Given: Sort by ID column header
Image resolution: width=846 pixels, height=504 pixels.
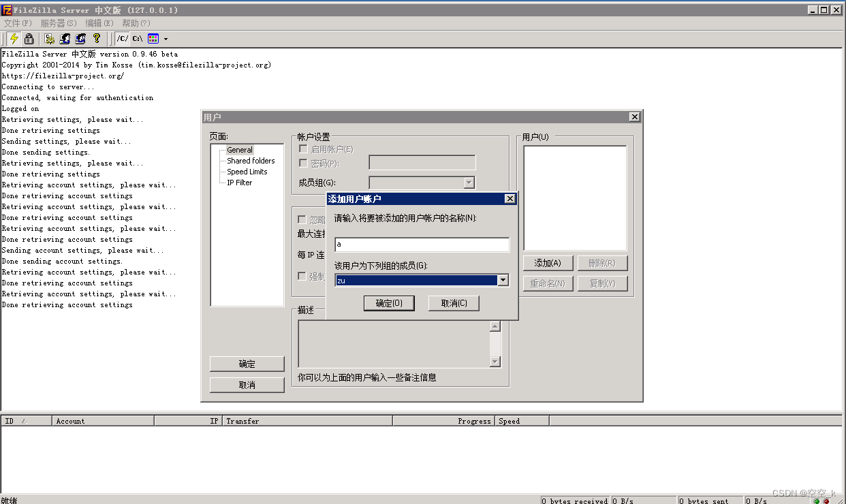Looking at the screenshot, I should coord(27,421).
